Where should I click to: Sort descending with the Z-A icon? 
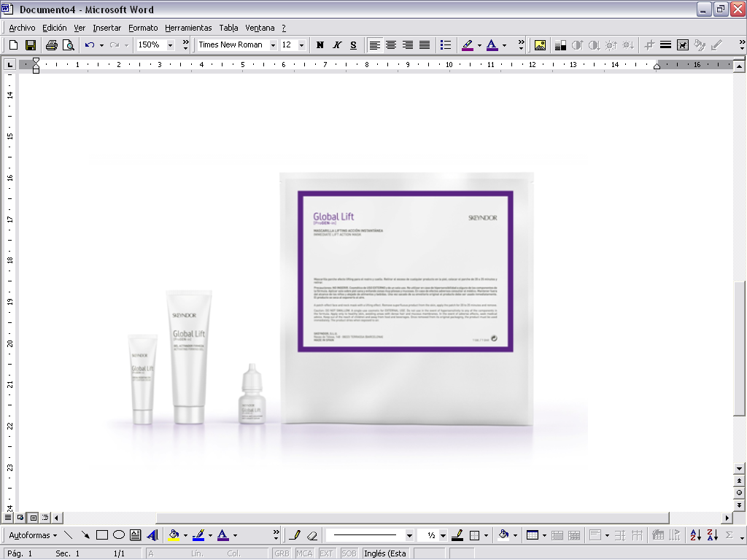coord(713,535)
